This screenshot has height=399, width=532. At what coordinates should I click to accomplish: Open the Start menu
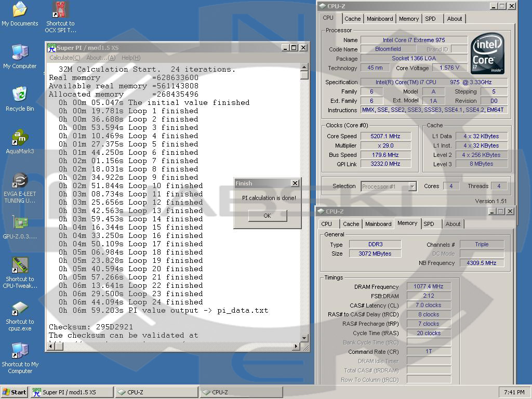(14, 392)
